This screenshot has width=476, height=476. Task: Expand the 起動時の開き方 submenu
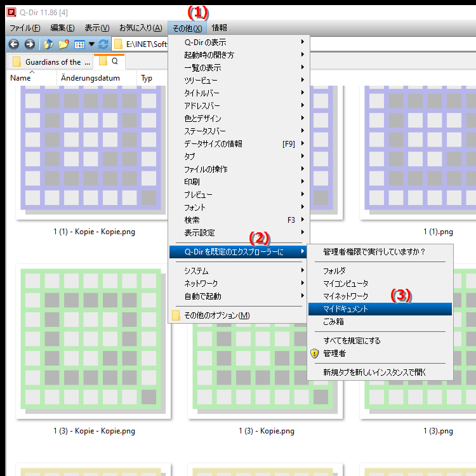tap(238, 55)
